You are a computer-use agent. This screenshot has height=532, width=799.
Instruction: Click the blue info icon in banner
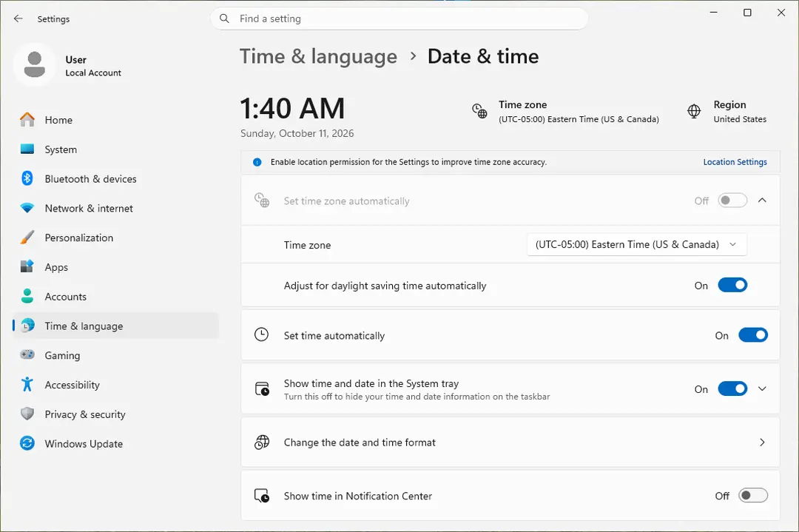[257, 162]
